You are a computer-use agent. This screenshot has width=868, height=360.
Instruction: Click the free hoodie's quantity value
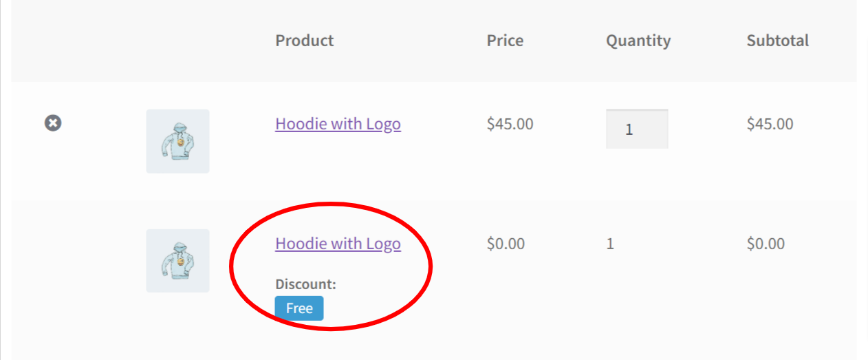pyautogui.click(x=610, y=244)
